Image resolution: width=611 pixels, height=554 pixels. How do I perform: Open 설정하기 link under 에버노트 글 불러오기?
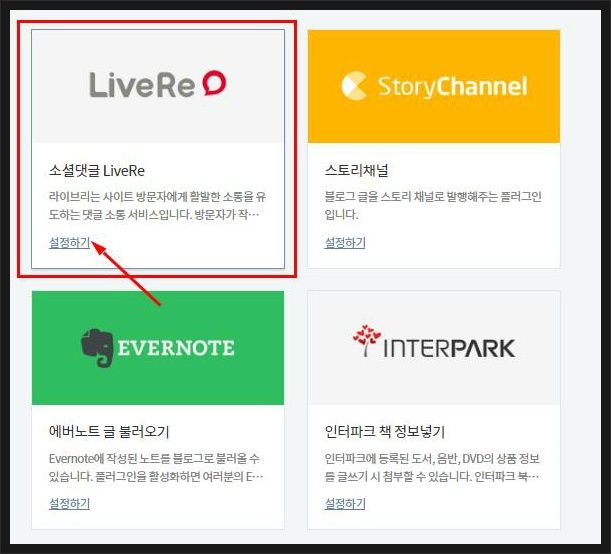[x=69, y=503]
